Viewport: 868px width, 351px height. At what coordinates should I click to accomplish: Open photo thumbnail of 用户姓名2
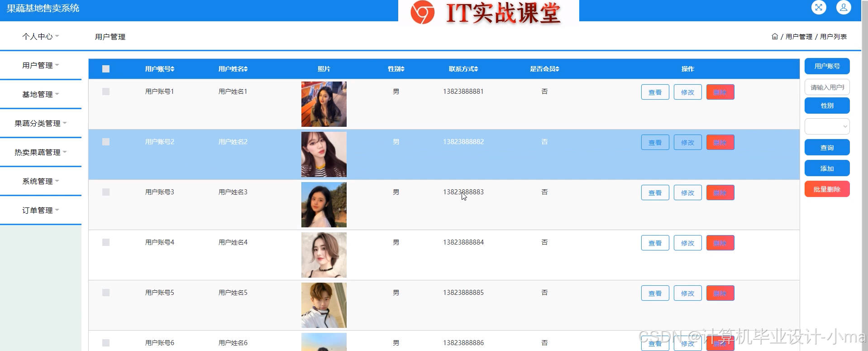click(x=324, y=154)
